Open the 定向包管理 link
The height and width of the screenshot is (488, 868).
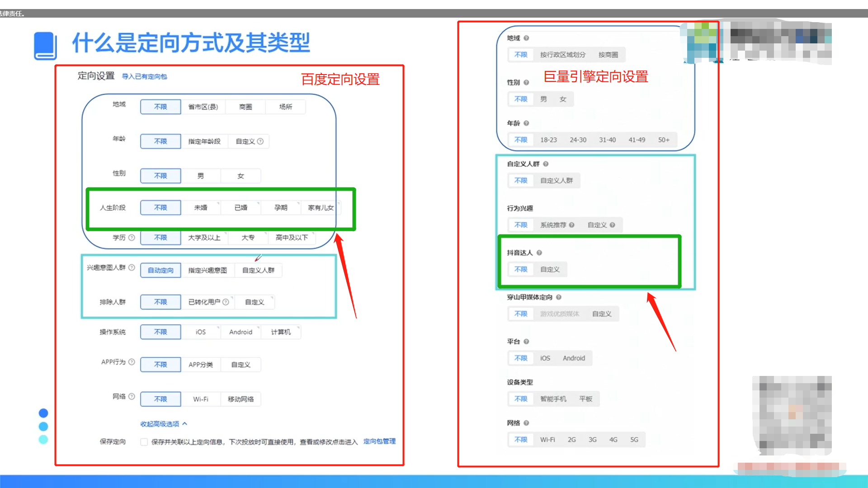pyautogui.click(x=380, y=441)
